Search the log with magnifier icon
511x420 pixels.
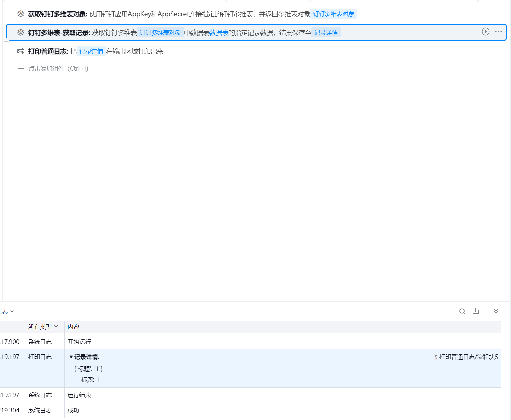click(462, 311)
